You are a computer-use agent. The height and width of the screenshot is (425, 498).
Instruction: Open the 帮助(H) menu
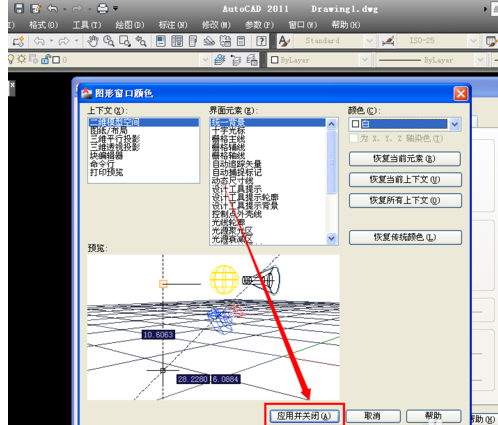point(346,25)
